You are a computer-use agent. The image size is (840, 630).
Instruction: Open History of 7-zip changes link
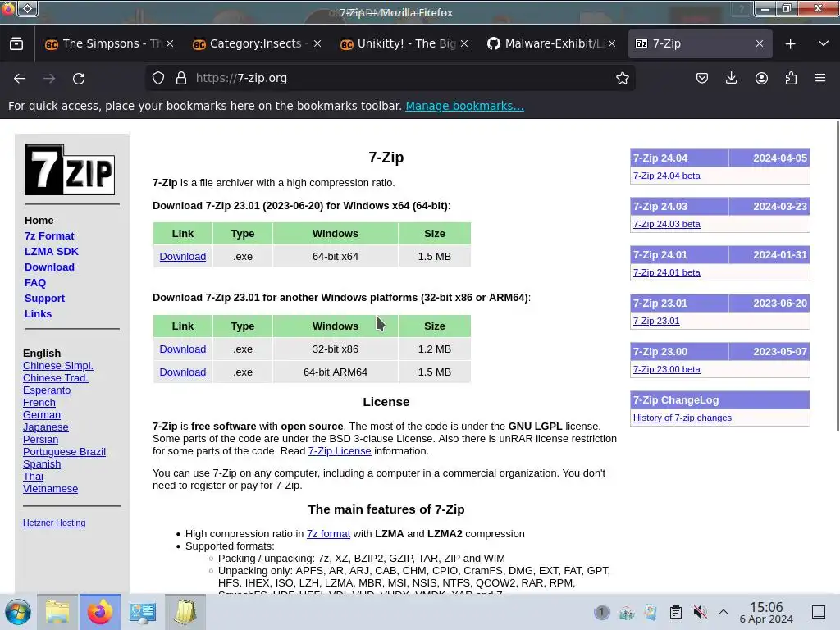[682, 418]
